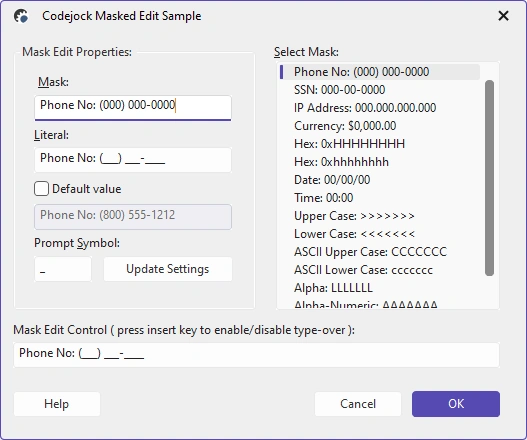Click the Select Mask list scrollbar thumb

(489, 178)
